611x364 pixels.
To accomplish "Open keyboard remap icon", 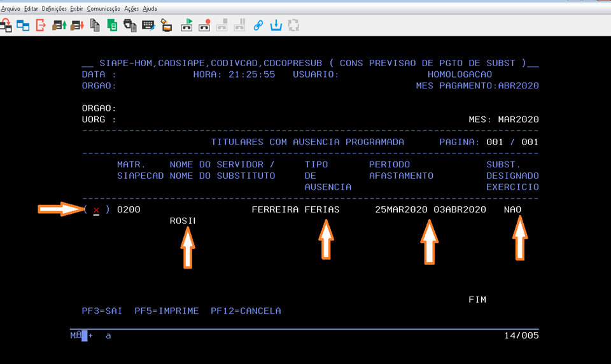I will pyautogui.click(x=148, y=25).
